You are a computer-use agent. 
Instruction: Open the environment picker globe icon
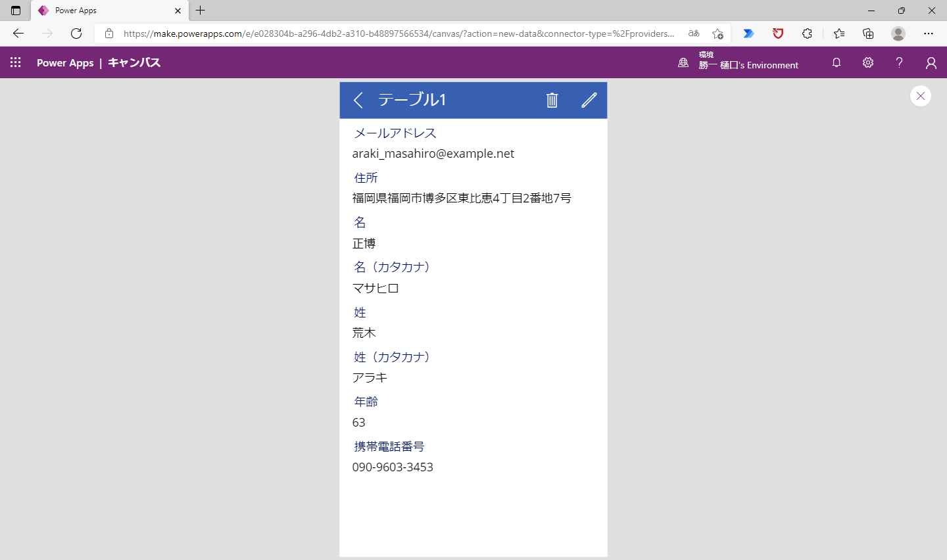click(683, 62)
